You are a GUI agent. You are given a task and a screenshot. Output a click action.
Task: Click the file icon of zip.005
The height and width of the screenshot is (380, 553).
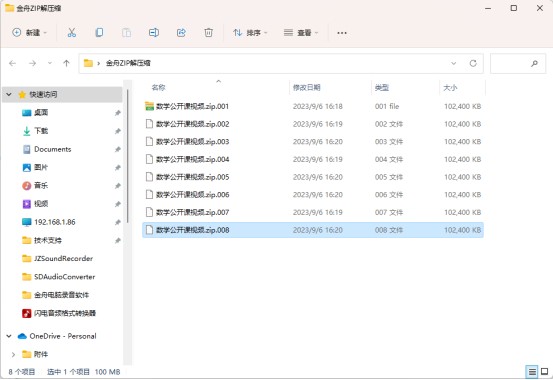(x=150, y=177)
